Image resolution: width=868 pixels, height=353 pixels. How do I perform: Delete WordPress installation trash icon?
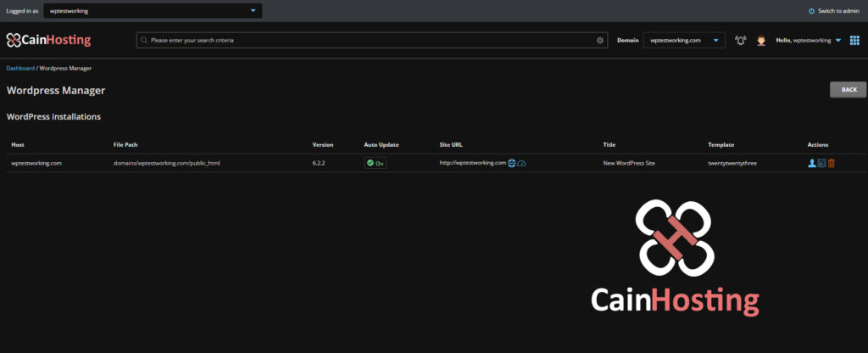pos(831,163)
